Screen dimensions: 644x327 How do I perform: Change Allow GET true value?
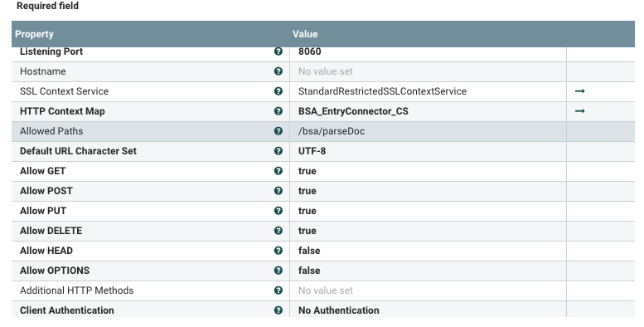(428, 171)
